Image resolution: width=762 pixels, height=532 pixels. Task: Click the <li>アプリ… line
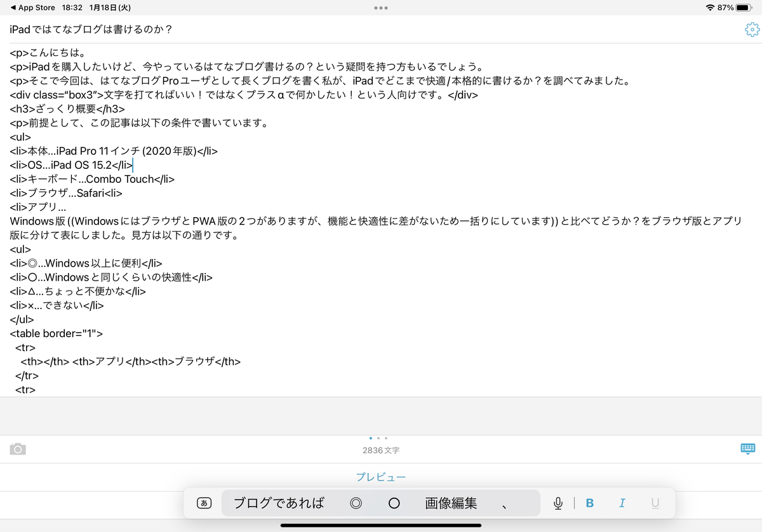pos(38,207)
